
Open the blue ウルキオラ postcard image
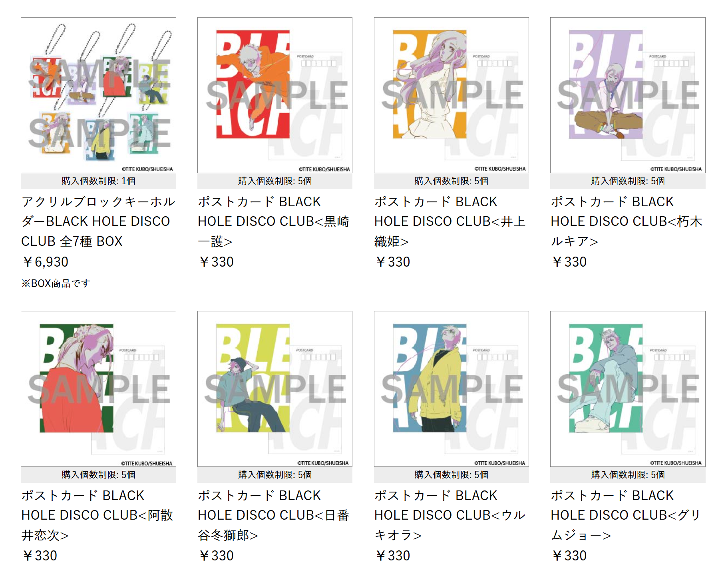pos(452,389)
